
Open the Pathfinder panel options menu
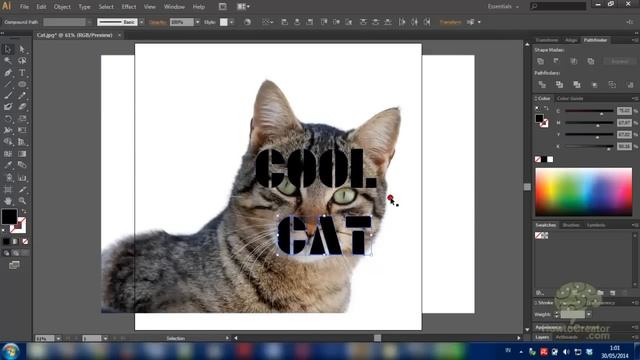tap(635, 40)
